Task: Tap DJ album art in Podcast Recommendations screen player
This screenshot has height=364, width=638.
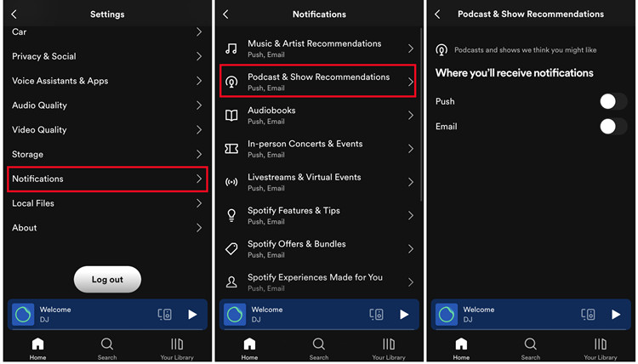Action: point(447,315)
